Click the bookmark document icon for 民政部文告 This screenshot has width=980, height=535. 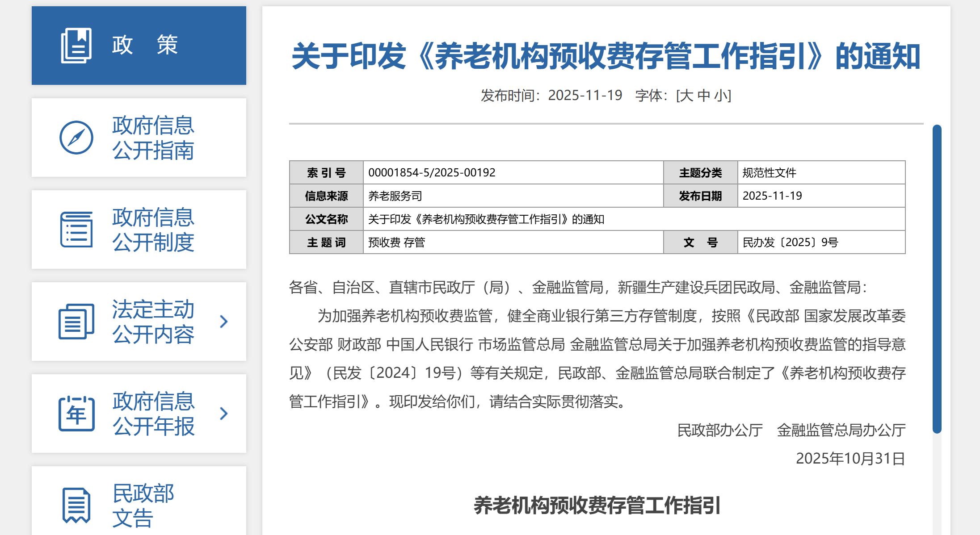coord(76,506)
